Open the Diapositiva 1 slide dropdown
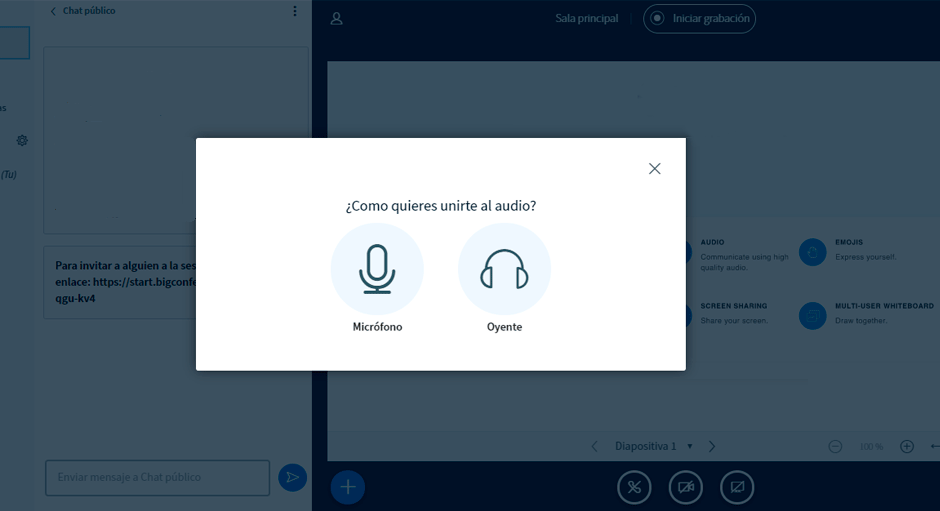 point(651,446)
